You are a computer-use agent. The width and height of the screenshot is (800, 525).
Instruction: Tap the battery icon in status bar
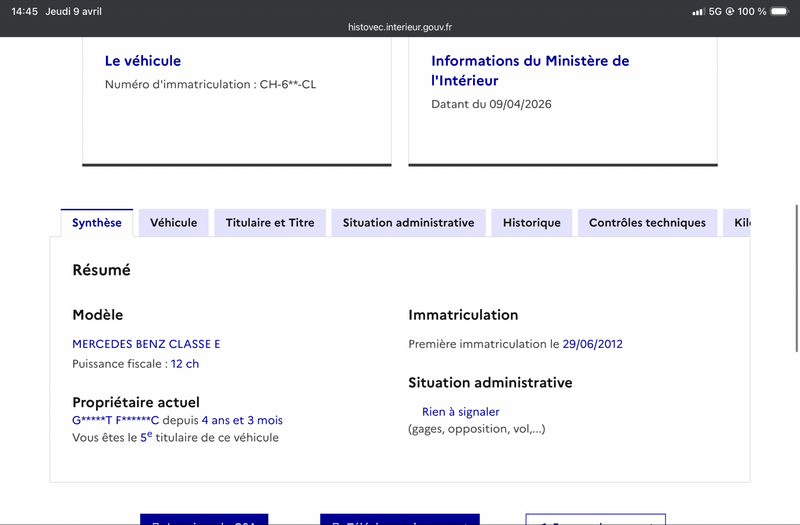(780, 11)
